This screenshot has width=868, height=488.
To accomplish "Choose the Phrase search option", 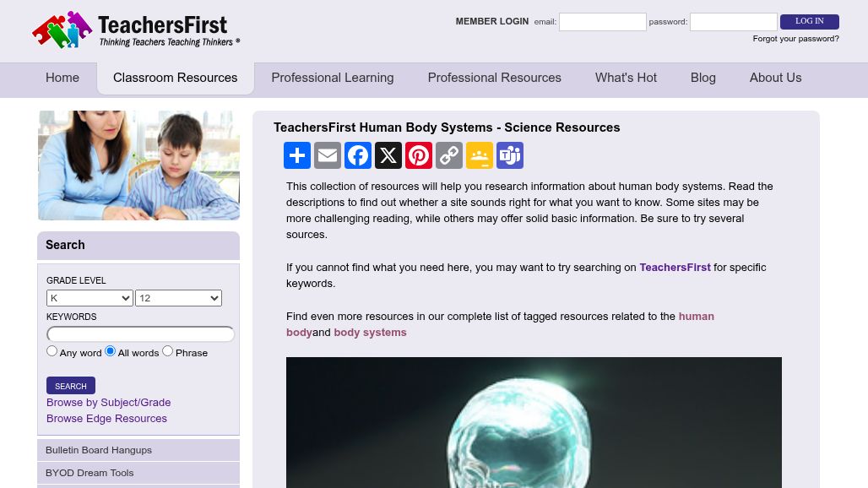I will 167,350.
